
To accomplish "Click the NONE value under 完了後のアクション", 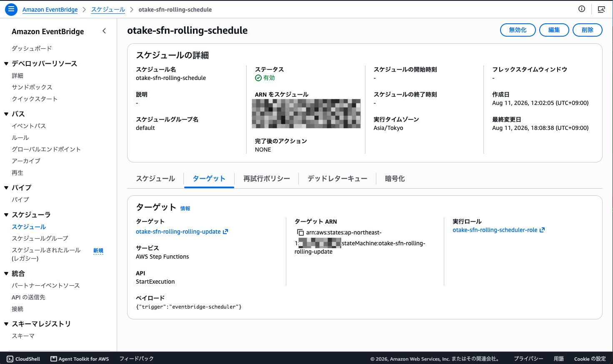I will point(263,150).
